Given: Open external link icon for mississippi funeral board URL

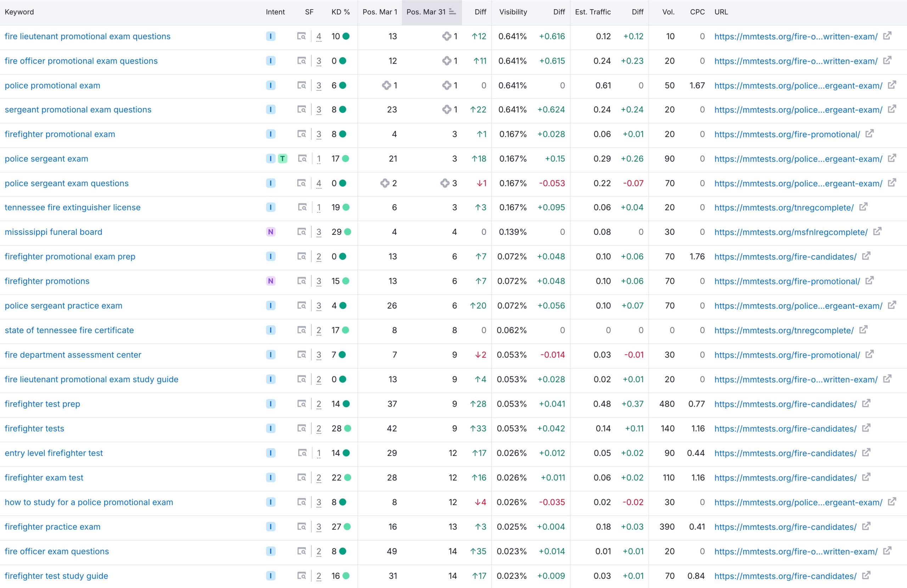Looking at the screenshot, I should pyautogui.click(x=877, y=231).
